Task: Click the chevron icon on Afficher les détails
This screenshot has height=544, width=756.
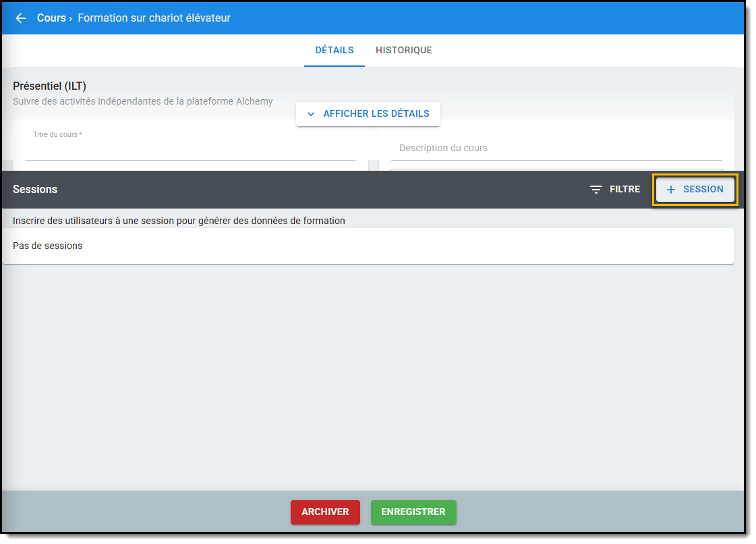Action: 311,114
